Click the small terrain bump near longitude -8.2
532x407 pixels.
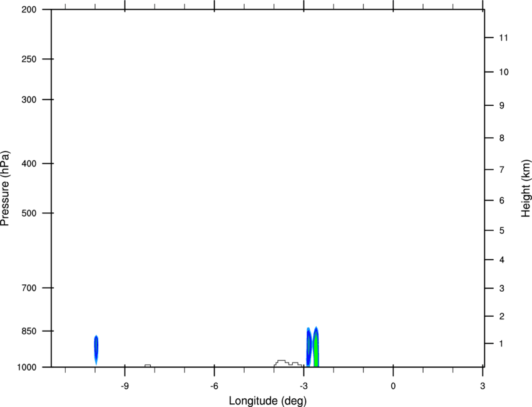click(x=148, y=366)
